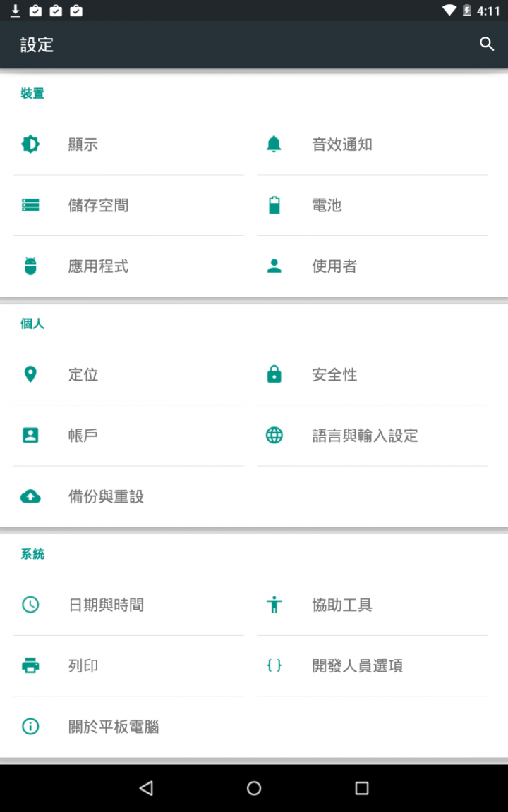Tap the download notification icon in status bar
Image resolution: width=508 pixels, height=812 pixels.
16,11
